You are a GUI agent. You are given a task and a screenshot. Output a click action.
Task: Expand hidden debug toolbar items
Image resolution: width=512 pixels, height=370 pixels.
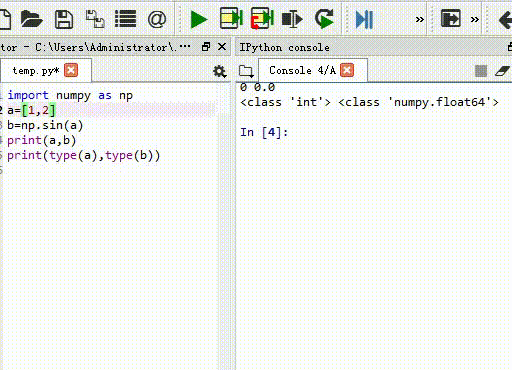(420, 19)
